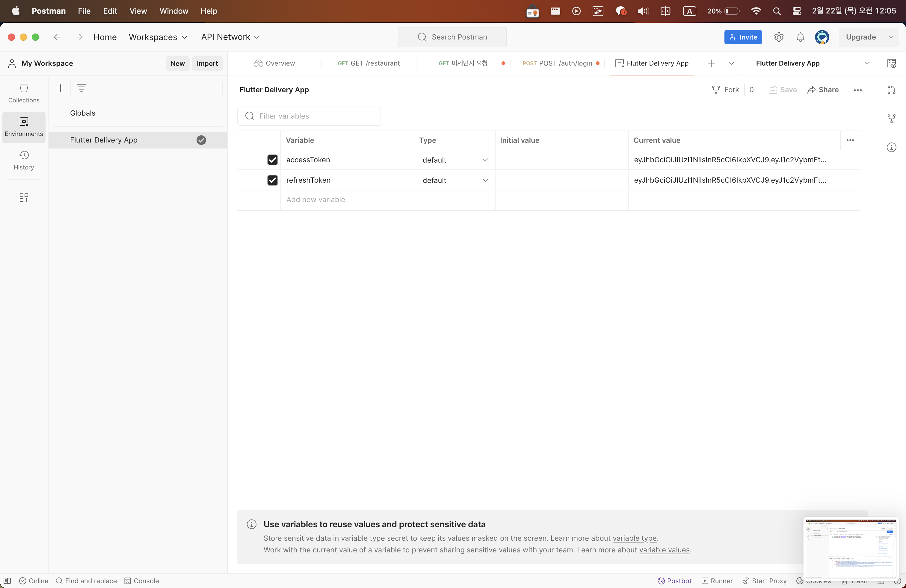
Task: Open the Upgrade dropdown arrow
Action: tap(890, 37)
